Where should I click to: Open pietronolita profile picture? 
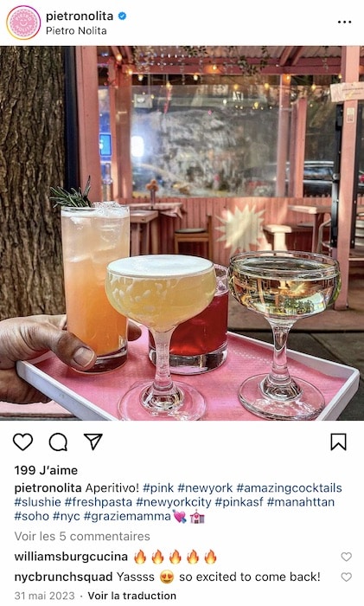coord(23,23)
